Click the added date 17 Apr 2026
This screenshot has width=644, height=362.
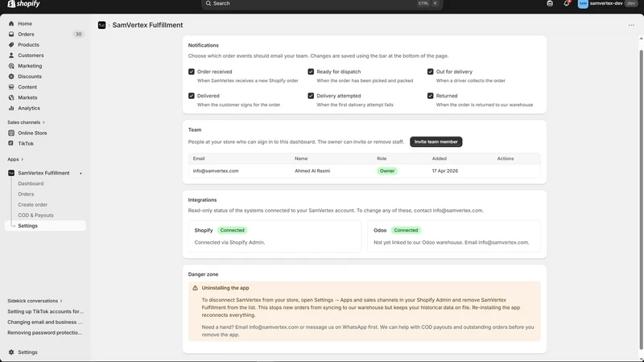pos(445,171)
